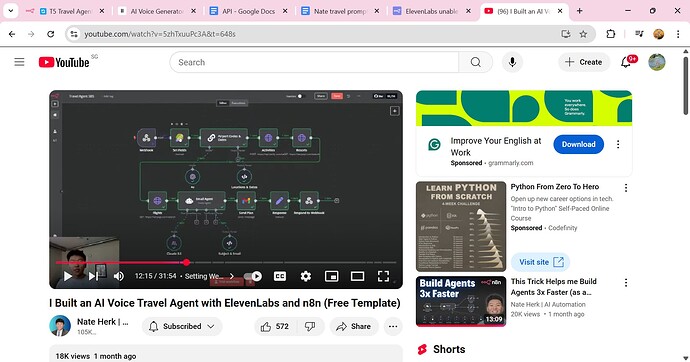Open options for the Grammarly ad
The height and width of the screenshot is (362, 690).
(x=618, y=144)
